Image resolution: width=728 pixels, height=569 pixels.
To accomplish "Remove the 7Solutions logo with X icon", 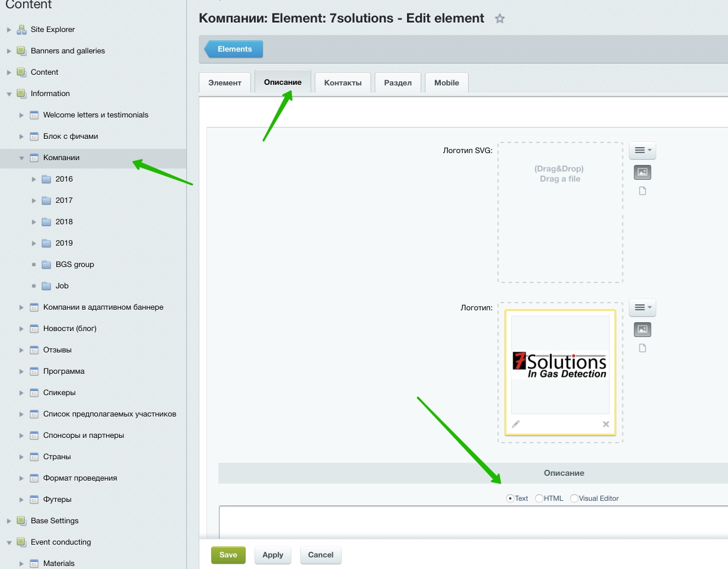I will [x=606, y=424].
